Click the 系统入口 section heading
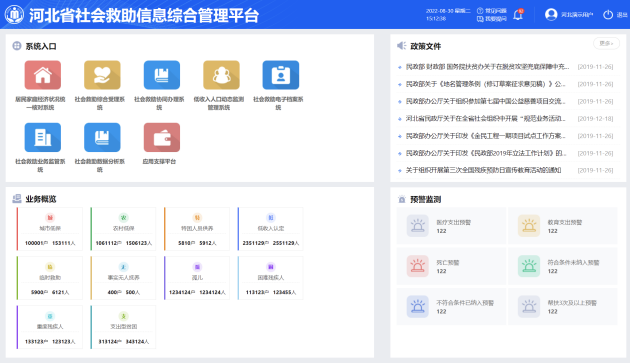Image resolution: width=630 pixels, height=363 pixels. pyautogui.click(x=41, y=46)
